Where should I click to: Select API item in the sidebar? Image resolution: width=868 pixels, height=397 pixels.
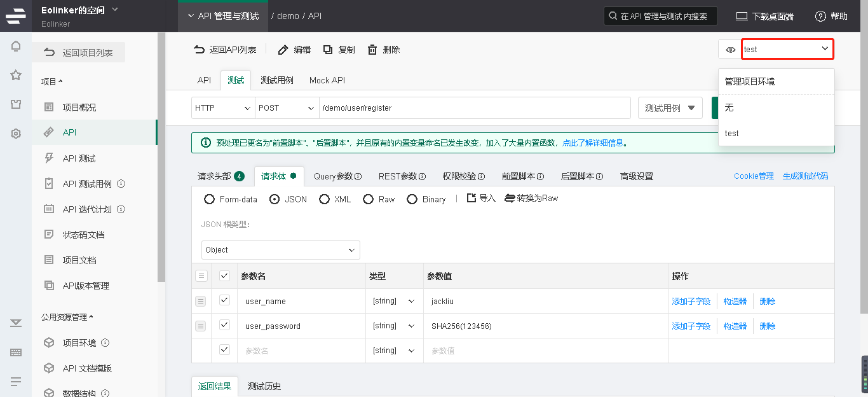click(94, 132)
